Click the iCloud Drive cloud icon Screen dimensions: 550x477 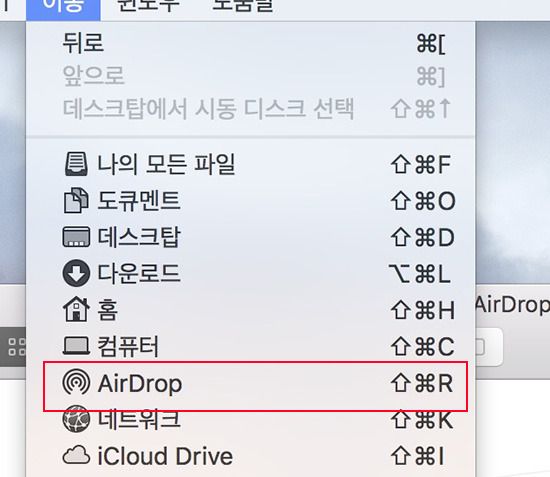coord(76,455)
